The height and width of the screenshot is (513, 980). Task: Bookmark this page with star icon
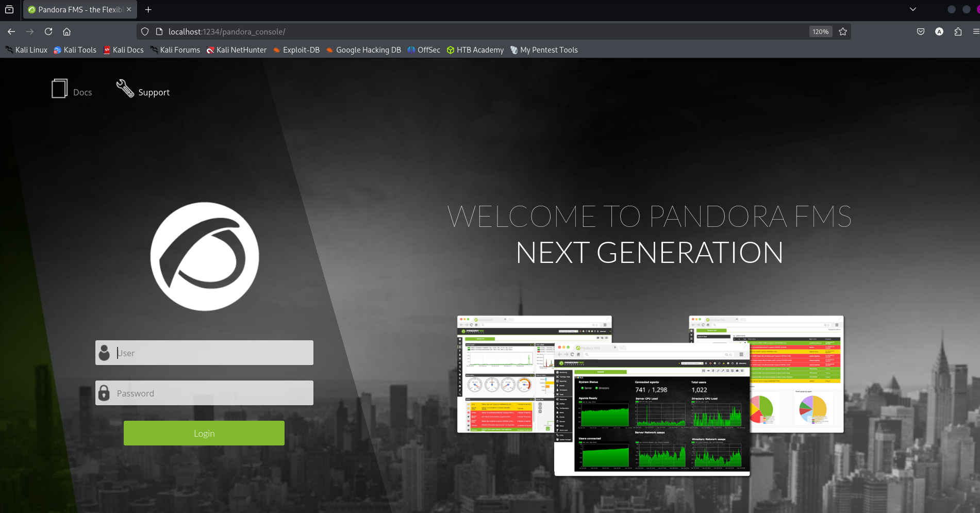(843, 31)
